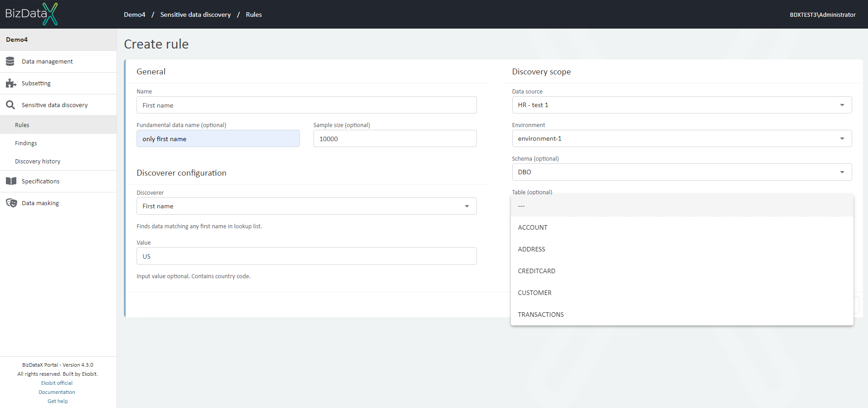Click the BizDataX Portal version text
Viewport: 868px width, 408px height.
58,365
